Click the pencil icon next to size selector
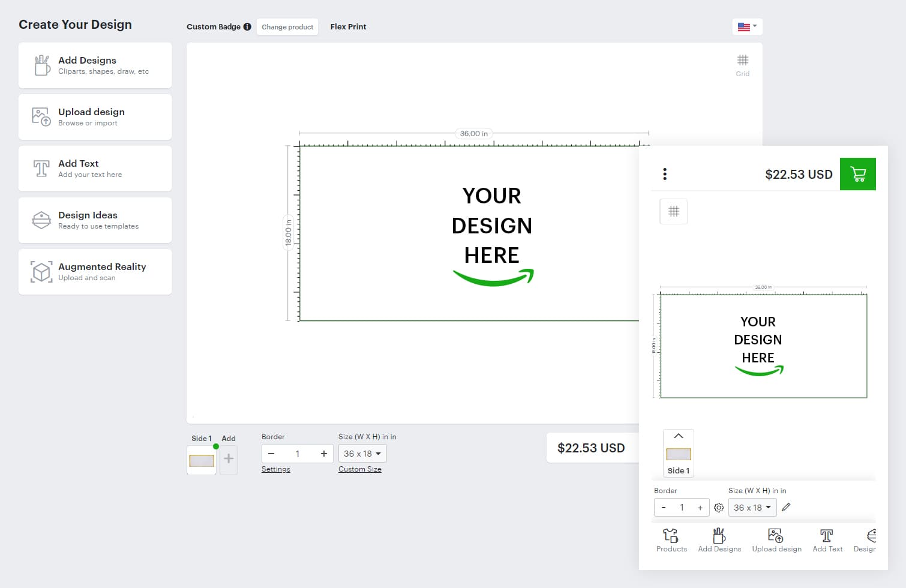 [x=786, y=507]
